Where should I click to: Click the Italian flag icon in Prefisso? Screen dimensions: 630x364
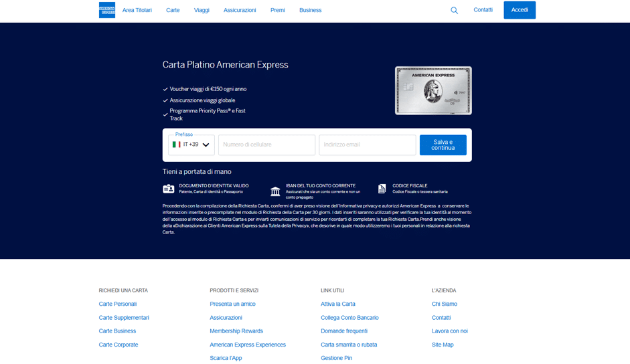tap(176, 145)
